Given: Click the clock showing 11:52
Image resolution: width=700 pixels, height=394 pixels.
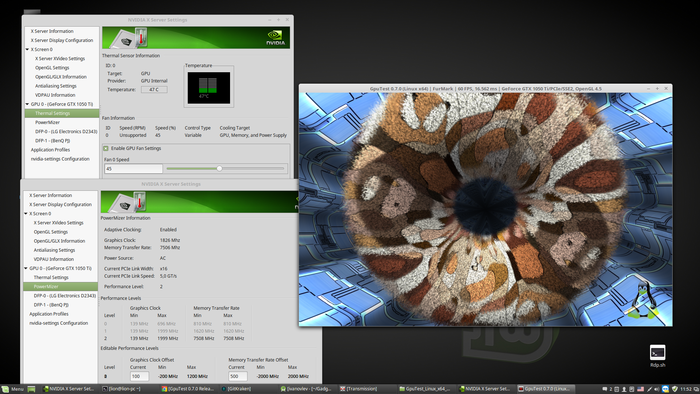Looking at the screenshot, I should pyautogui.click(x=686, y=389).
